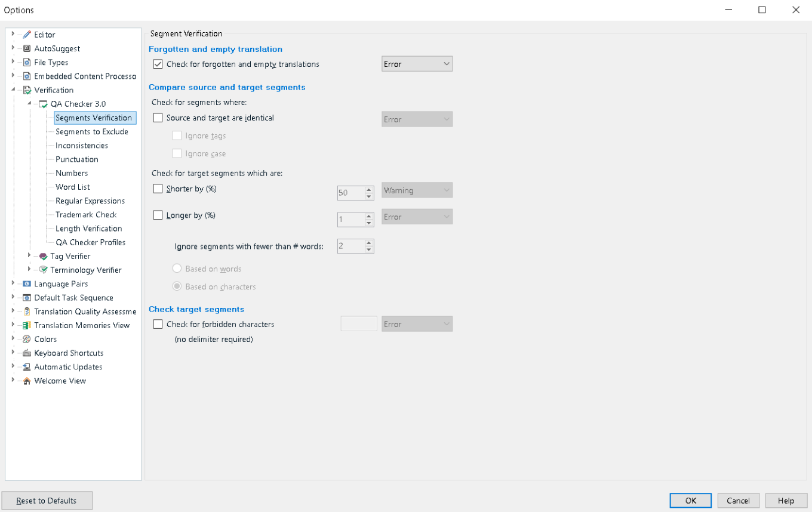812x512 pixels.
Task: Click the Terminology Verifier icon
Action: [x=43, y=270]
